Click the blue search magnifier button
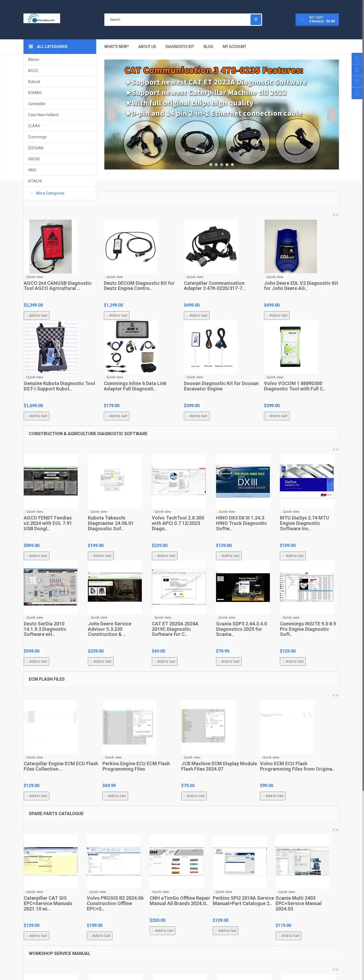The width and height of the screenshot is (364, 980). pyautogui.click(x=256, y=19)
